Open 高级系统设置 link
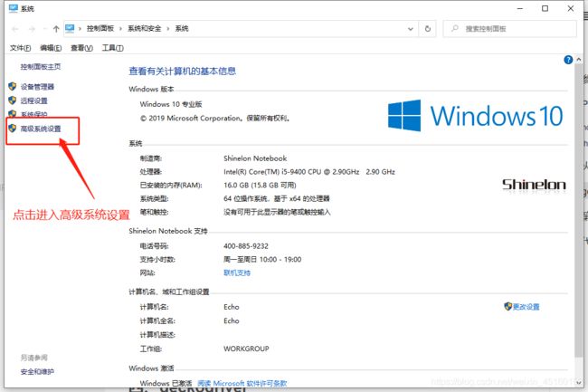The height and width of the screenshot is (392, 588). pos(41,129)
